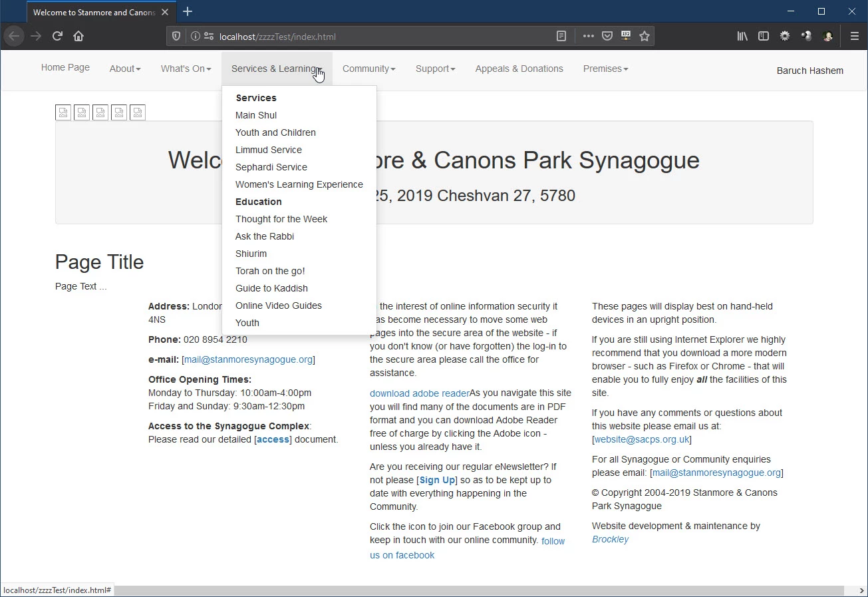
Task: Click the horizontal scrollbar at bottom
Action: coord(479,591)
